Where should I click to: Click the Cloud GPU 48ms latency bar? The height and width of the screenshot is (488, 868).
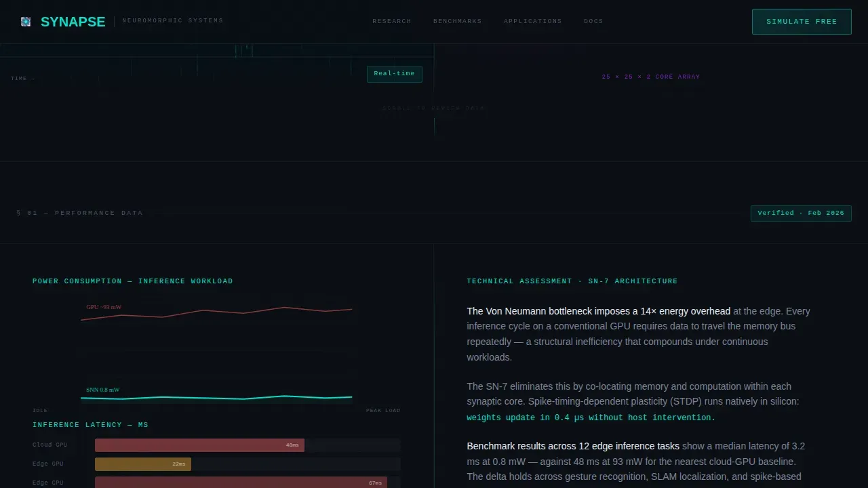point(199,445)
